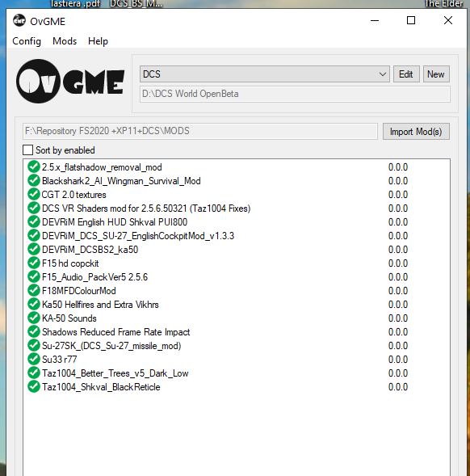The height and width of the screenshot is (476, 470).
Task: Select the F18MFDColourMod entry
Action: click(x=79, y=291)
